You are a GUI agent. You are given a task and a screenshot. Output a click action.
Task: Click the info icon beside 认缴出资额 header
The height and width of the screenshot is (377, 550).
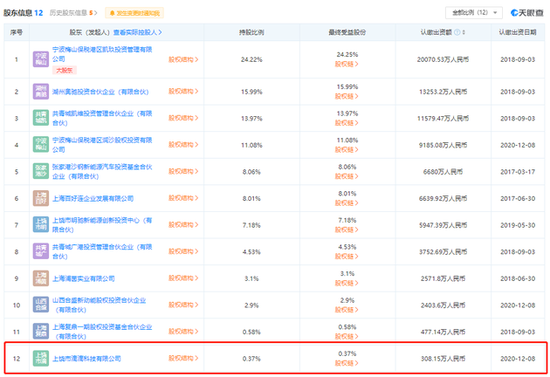[457, 32]
